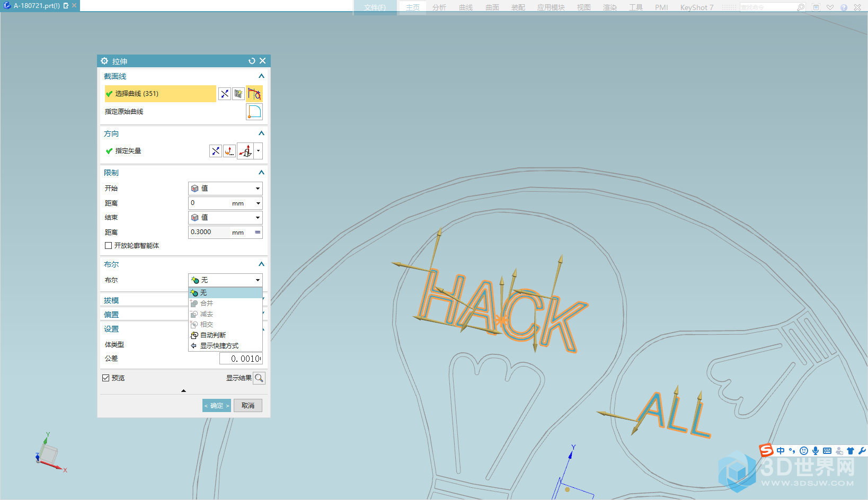The image size is (868, 500).
Task: Open the Sogou soft keyboard icon
Action: 827,451
